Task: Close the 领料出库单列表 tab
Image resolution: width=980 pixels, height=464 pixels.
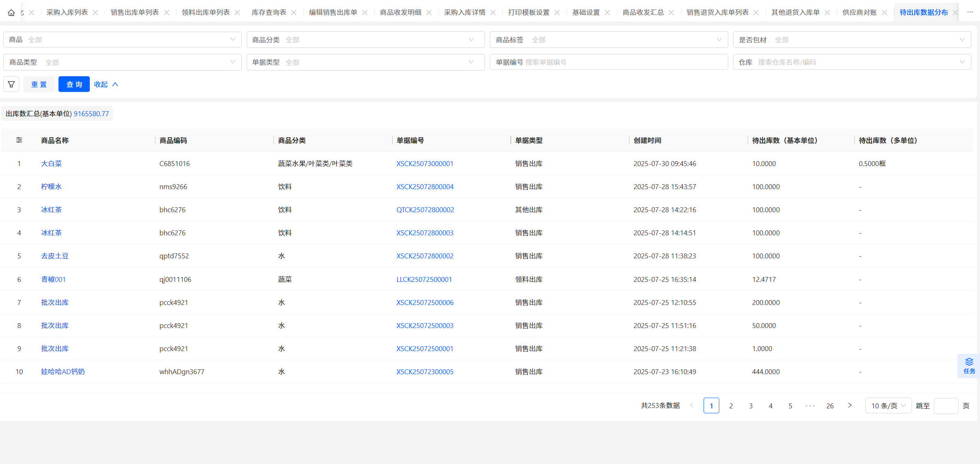Action: pyautogui.click(x=237, y=12)
